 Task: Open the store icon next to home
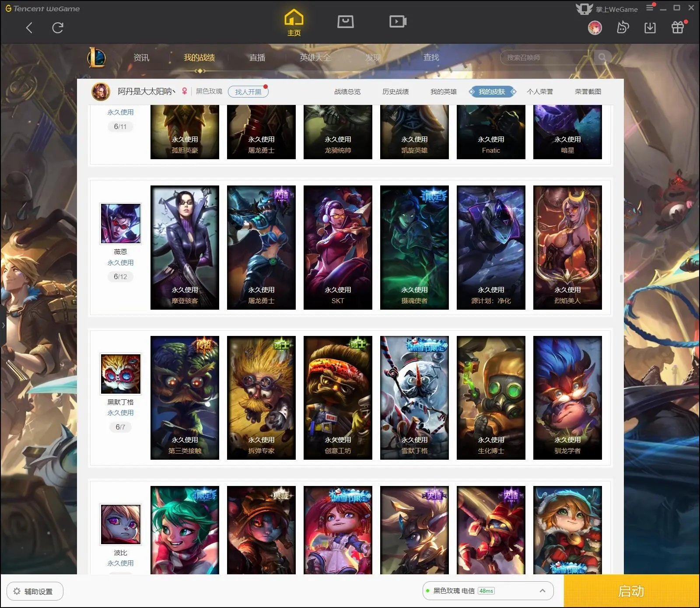pyautogui.click(x=346, y=21)
